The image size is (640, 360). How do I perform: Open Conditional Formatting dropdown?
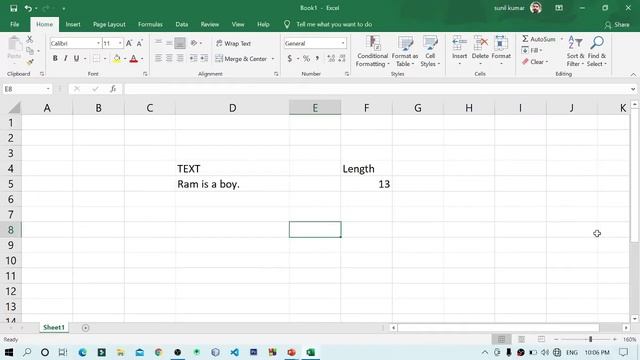[372, 51]
